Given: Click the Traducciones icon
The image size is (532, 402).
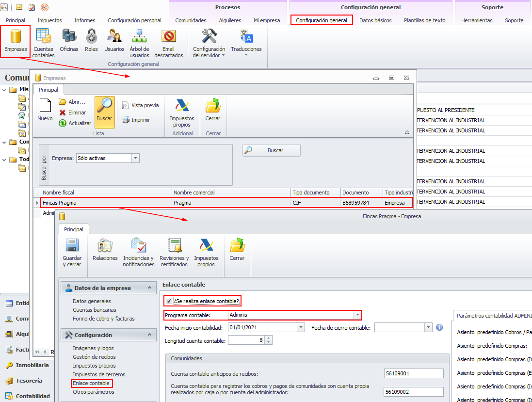Looking at the screenshot, I should click(246, 40).
